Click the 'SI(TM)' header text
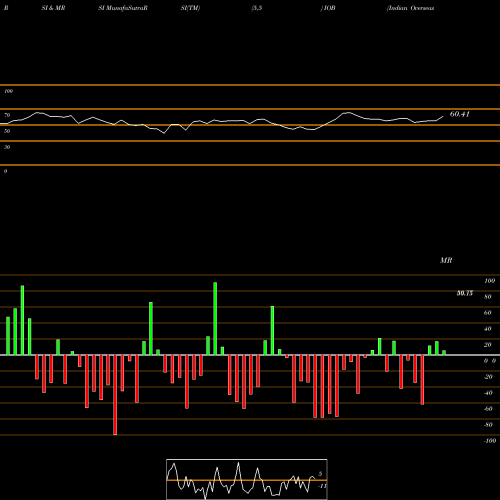 [191, 8]
